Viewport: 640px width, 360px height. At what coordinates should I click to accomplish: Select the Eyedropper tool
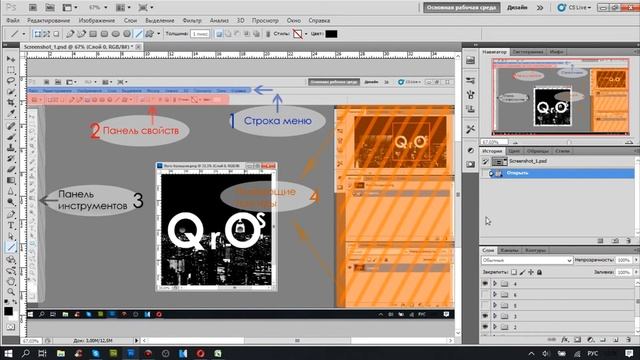tap(11, 113)
